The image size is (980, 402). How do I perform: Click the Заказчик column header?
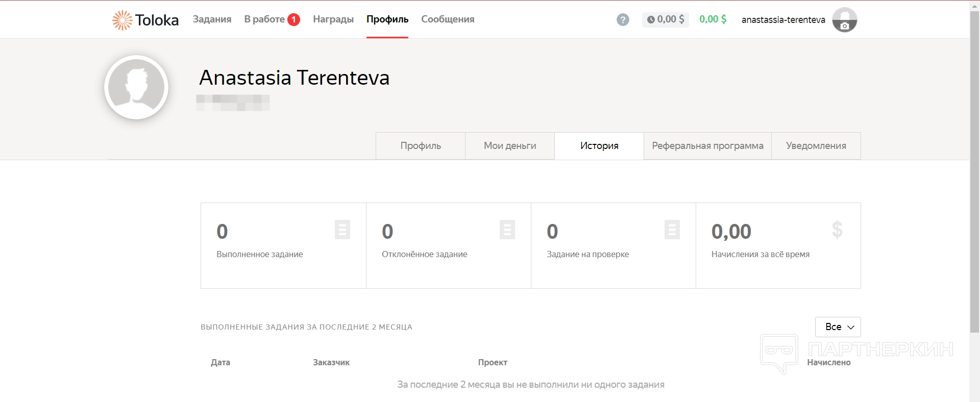tap(331, 362)
